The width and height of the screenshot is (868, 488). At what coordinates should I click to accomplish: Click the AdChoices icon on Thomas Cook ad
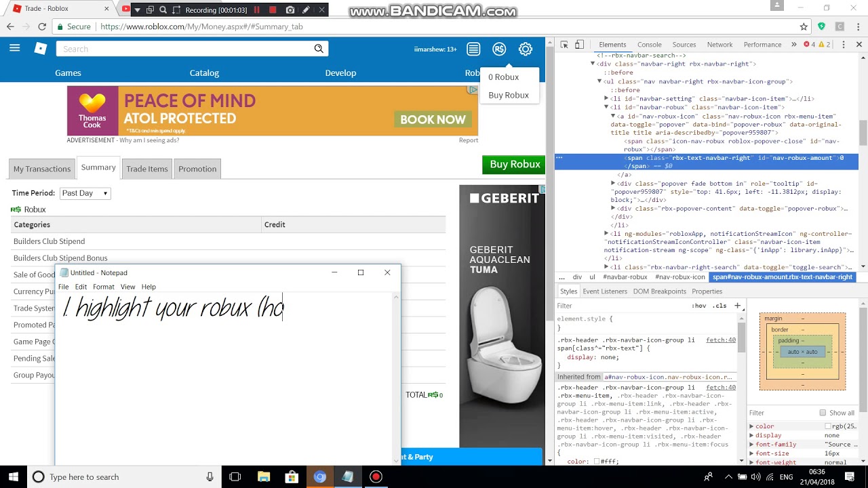(473, 90)
